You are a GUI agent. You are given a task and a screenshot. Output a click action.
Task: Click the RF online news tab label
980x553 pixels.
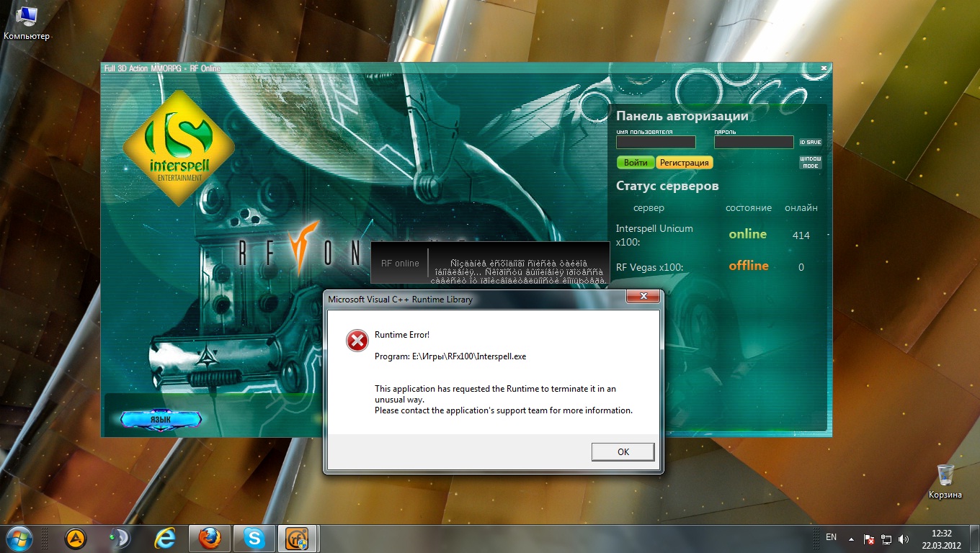(x=400, y=263)
